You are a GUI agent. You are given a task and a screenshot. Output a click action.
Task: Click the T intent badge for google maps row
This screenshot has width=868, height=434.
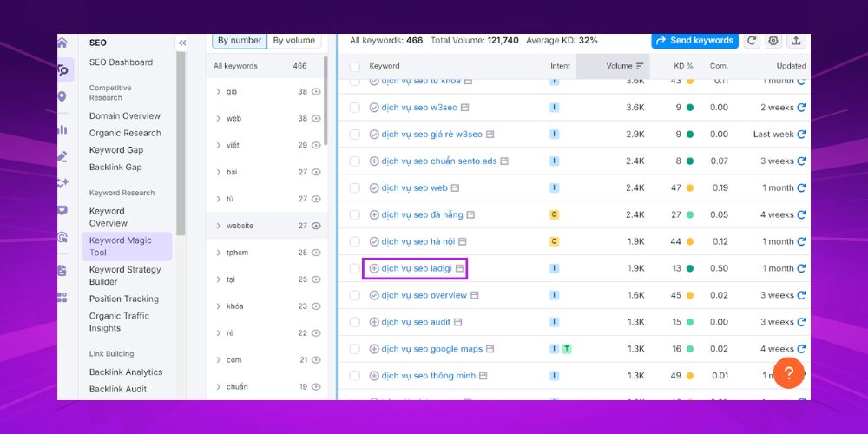pyautogui.click(x=566, y=349)
